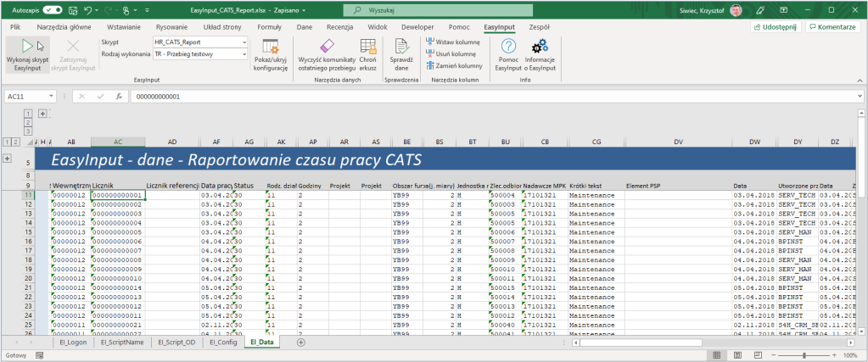Open the Formuły ribbon tab
The image size is (868, 362).
tap(269, 27)
